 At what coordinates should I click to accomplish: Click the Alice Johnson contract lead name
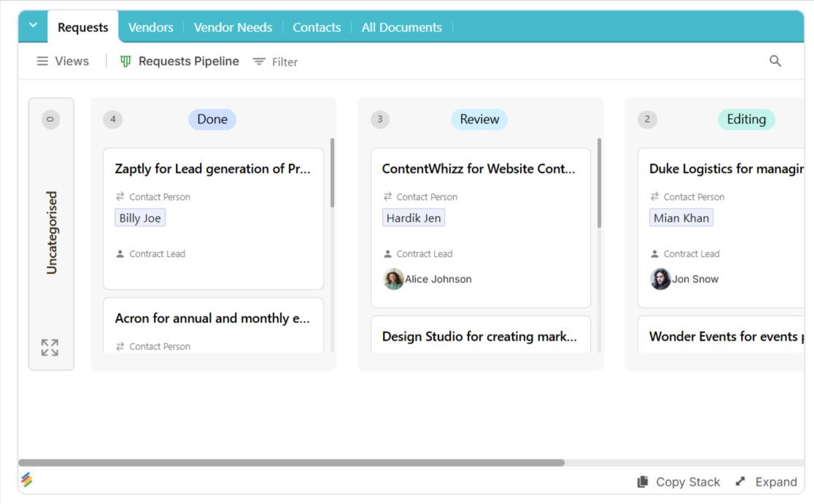[x=438, y=279]
